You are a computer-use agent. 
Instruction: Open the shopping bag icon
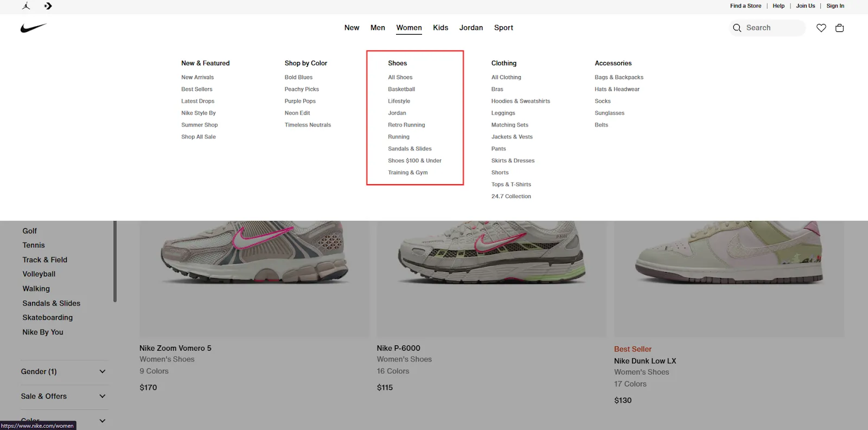pyautogui.click(x=840, y=28)
